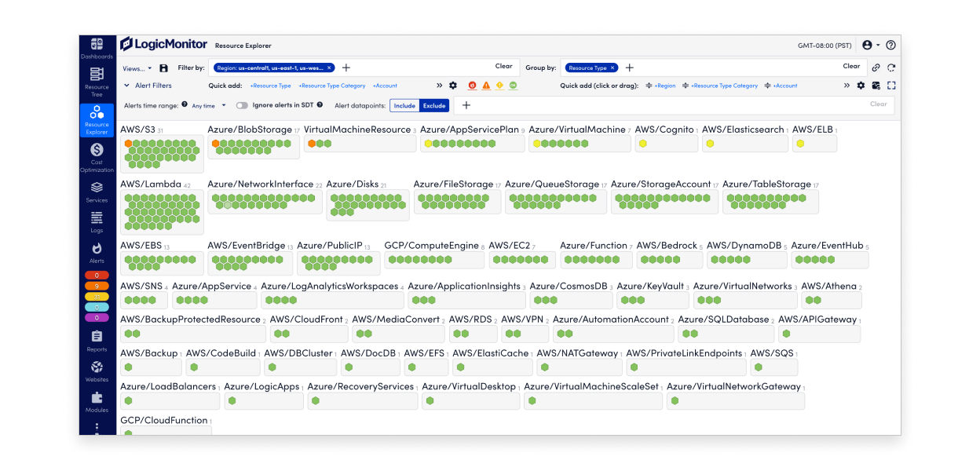
Task: Select Exclude for alert datapoints
Action: pos(433,105)
